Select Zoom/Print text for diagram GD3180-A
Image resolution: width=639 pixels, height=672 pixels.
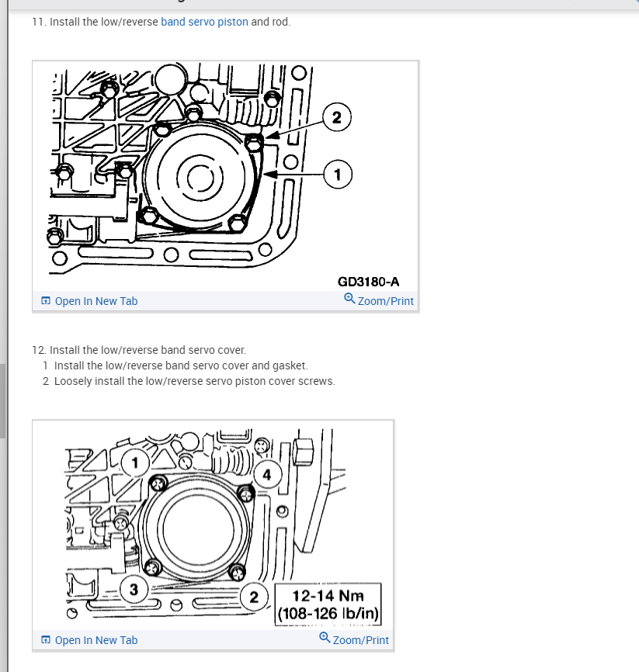coord(386,301)
